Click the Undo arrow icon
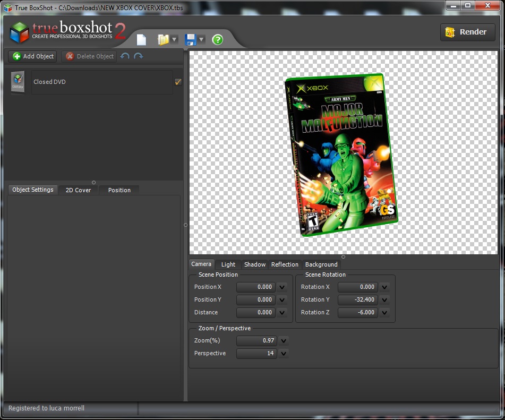 125,56
